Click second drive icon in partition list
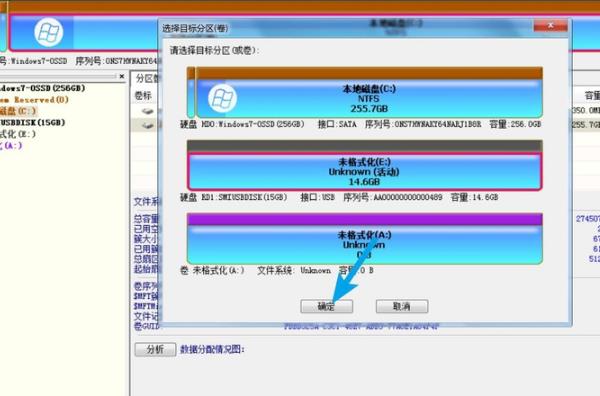This screenshot has width=600, height=396. [x=147, y=125]
